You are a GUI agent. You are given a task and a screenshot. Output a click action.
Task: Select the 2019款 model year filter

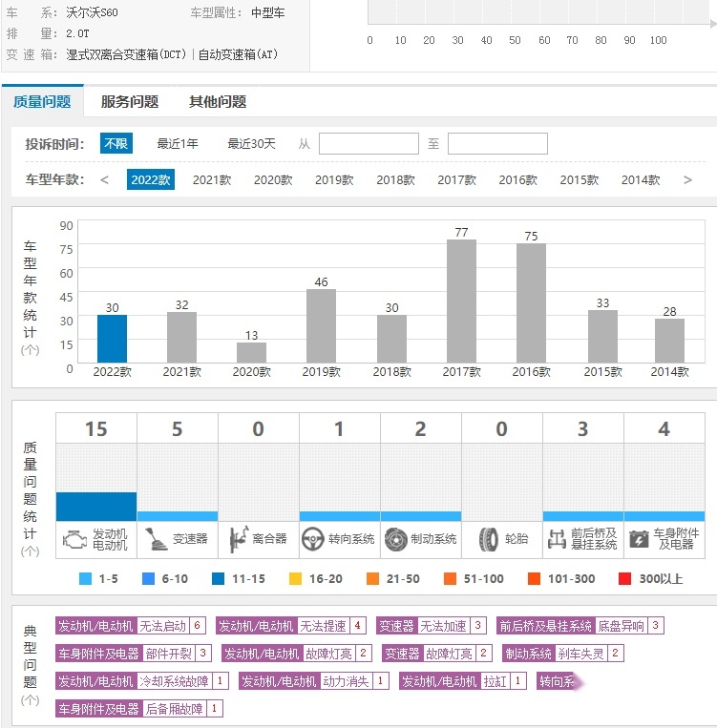pyautogui.click(x=334, y=179)
